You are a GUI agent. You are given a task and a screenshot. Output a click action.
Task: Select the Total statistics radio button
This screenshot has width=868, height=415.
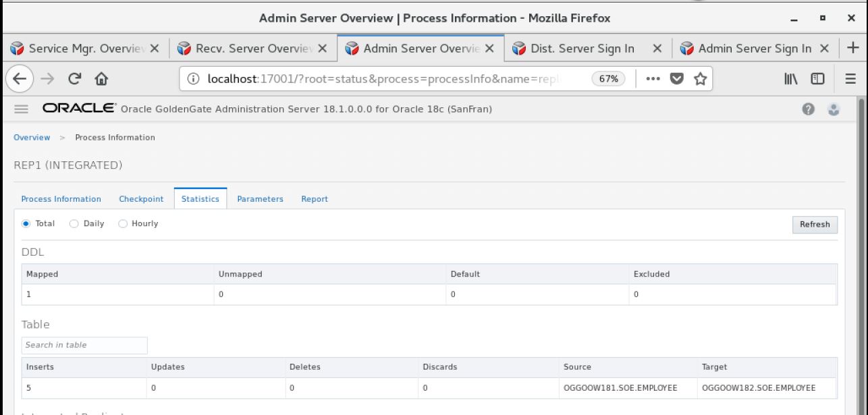pyautogui.click(x=26, y=223)
